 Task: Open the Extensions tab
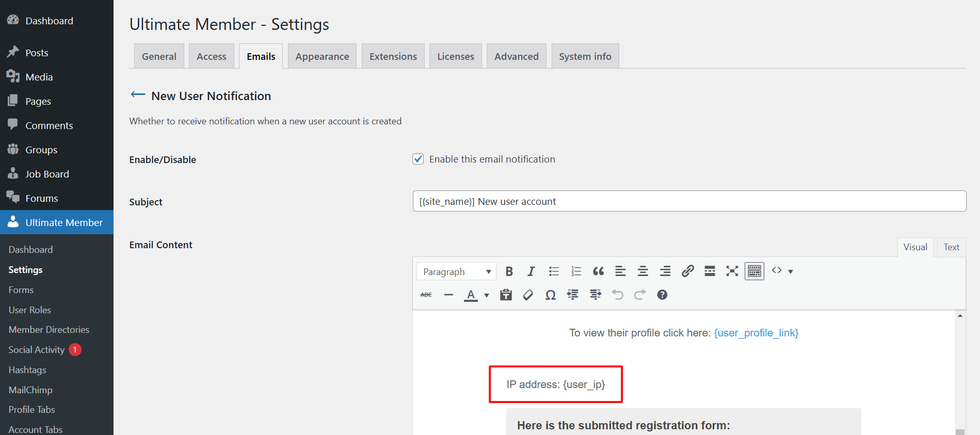coord(393,56)
